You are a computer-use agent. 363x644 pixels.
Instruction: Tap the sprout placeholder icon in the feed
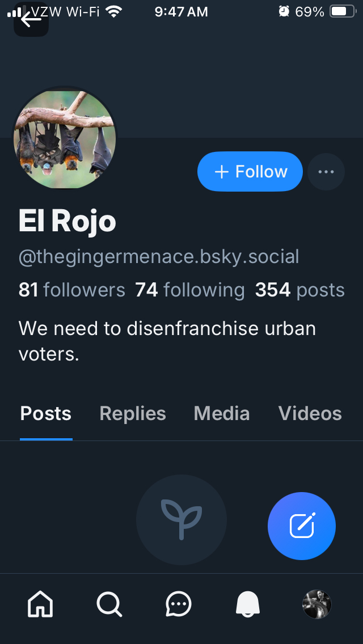(x=181, y=520)
